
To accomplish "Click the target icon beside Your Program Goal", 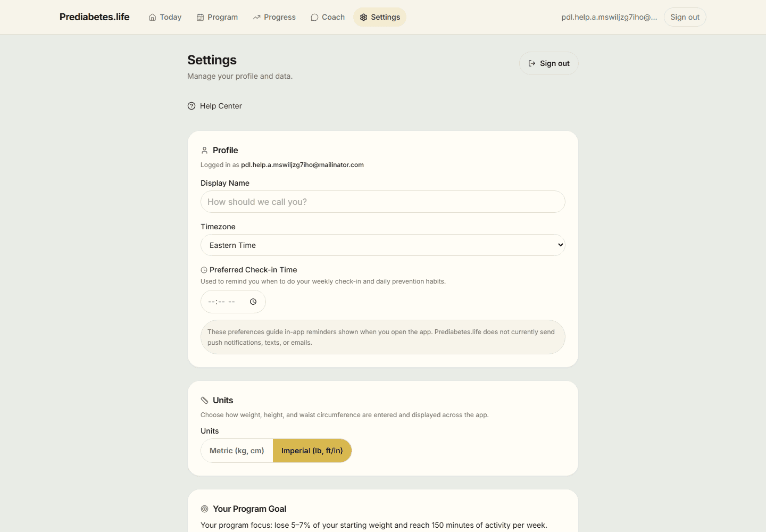I will coord(204,509).
